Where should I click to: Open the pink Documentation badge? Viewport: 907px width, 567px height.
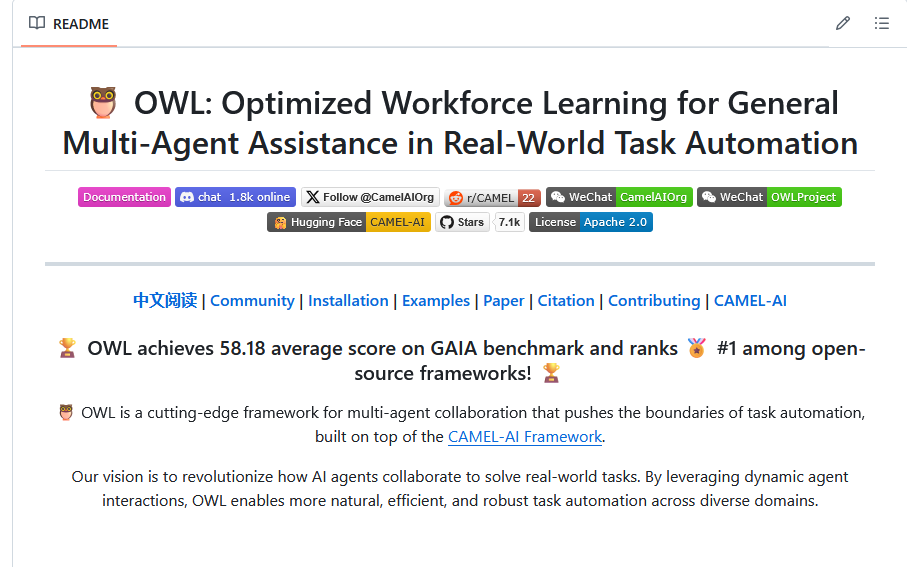coord(124,197)
